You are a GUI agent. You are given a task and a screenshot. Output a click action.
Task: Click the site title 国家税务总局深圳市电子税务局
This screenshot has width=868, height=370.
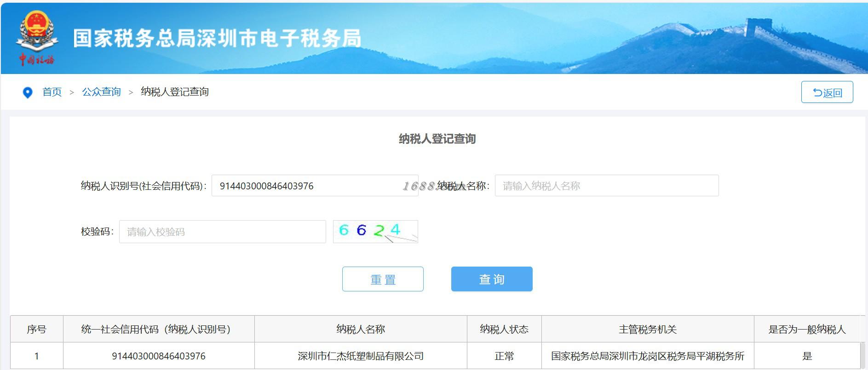217,38
